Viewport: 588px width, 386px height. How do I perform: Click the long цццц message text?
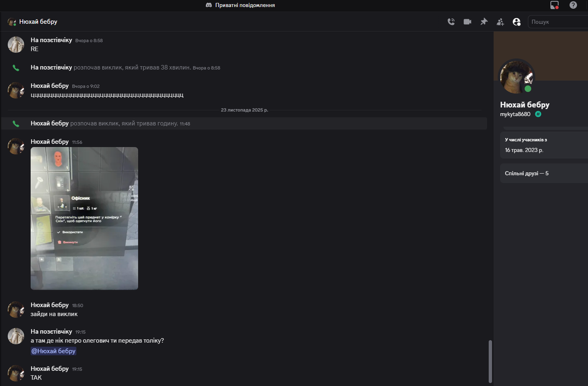click(x=107, y=95)
